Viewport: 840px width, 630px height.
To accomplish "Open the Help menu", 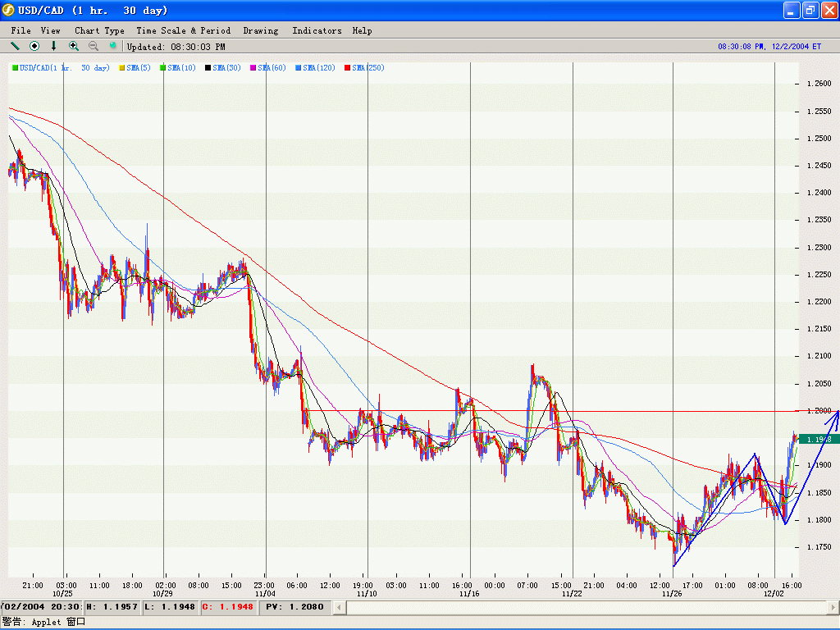I will pyautogui.click(x=362, y=30).
